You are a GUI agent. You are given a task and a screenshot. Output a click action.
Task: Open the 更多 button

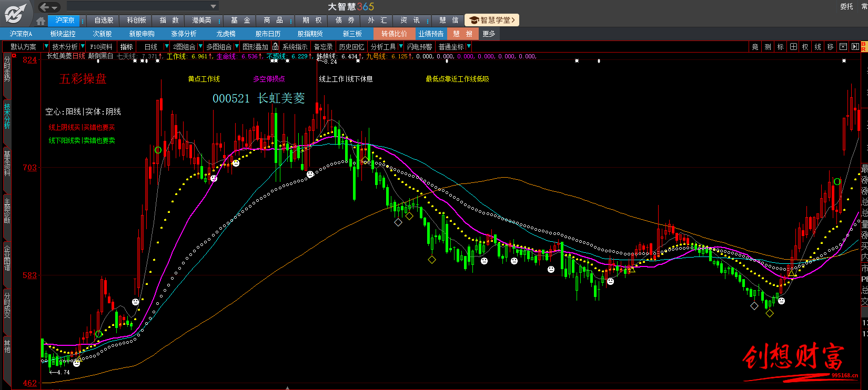click(489, 34)
